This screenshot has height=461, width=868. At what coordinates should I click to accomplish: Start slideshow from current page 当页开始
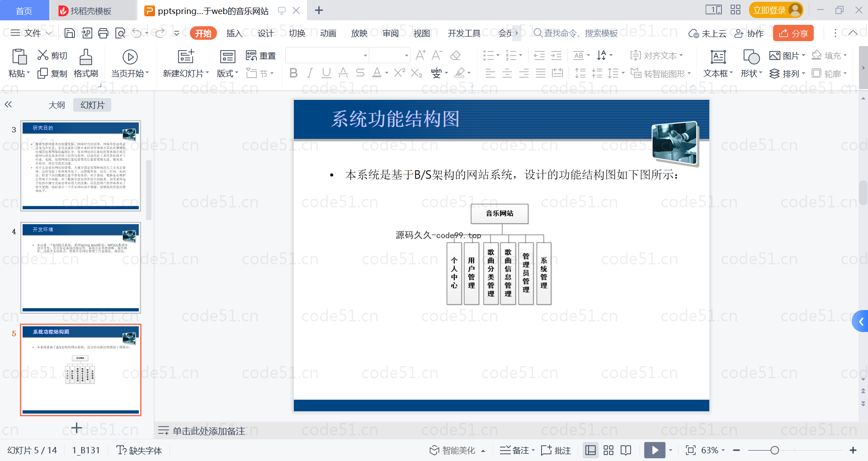pos(130,64)
